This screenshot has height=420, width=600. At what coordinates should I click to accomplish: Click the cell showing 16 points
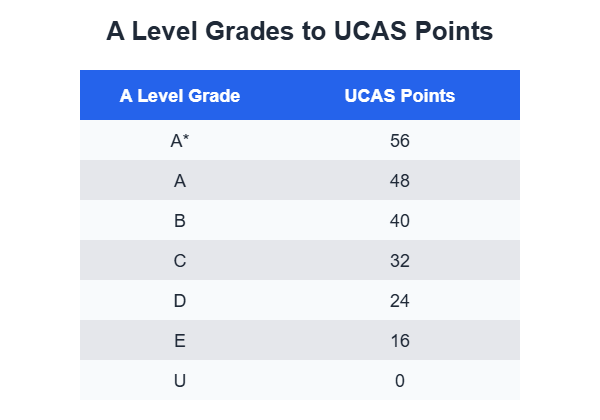(x=400, y=341)
